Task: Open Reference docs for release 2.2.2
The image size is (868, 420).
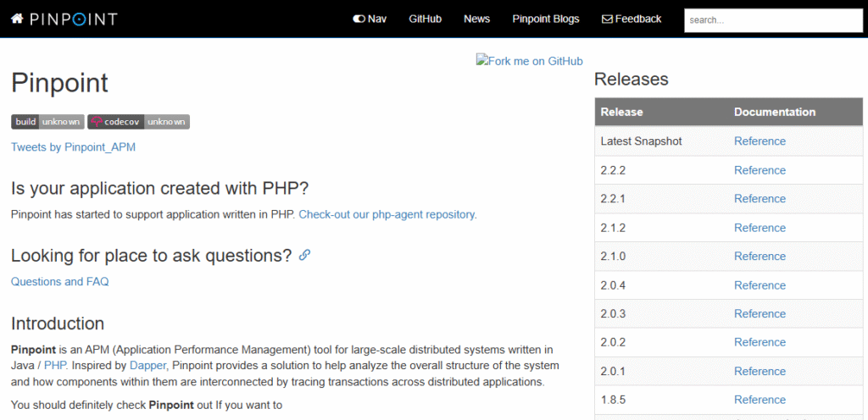Action: (759, 170)
